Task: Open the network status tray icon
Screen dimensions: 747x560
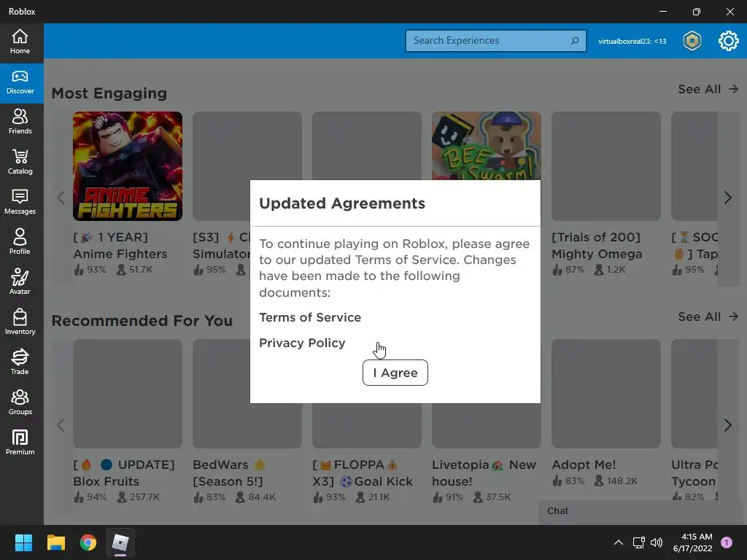Action: [638, 542]
